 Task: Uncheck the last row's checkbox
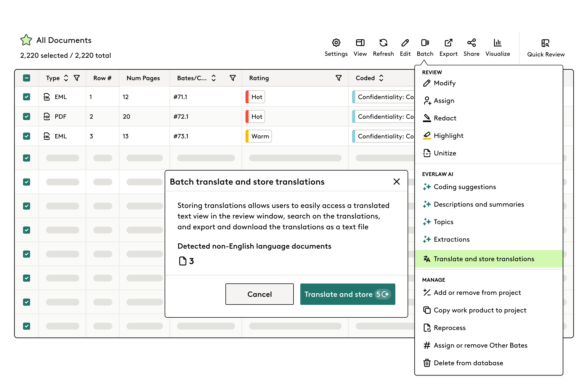coord(26,326)
